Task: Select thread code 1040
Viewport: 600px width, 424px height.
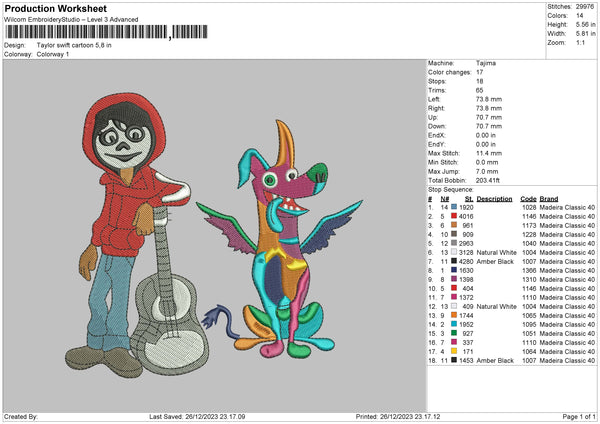Action: tap(529, 243)
